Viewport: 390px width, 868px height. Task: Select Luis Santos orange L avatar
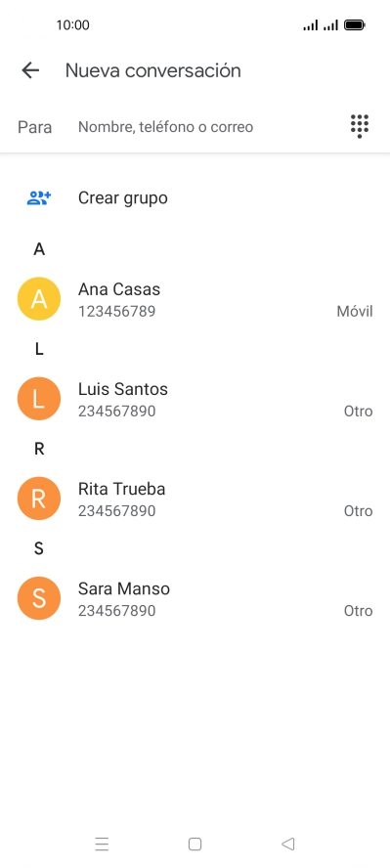[39, 399]
